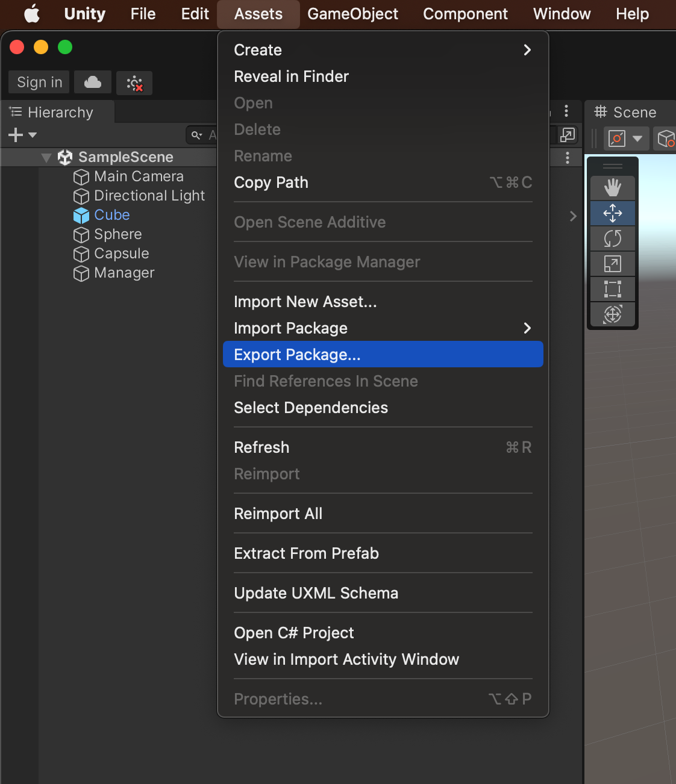
Task: Open the Window menu
Action: 562,14
